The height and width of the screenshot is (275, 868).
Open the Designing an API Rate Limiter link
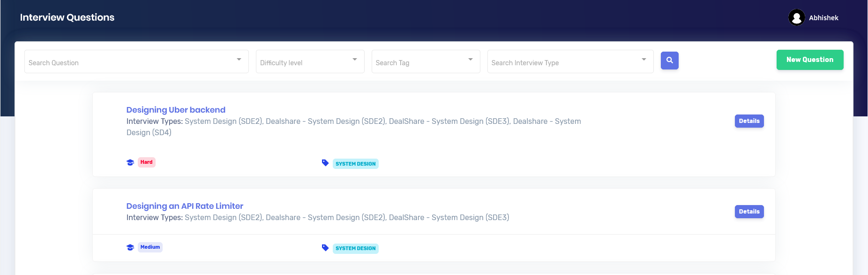tap(185, 206)
